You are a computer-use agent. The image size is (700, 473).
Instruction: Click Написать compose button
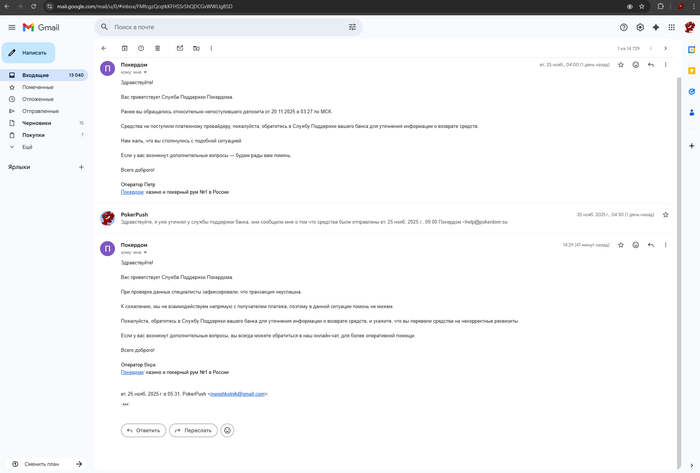coord(29,53)
